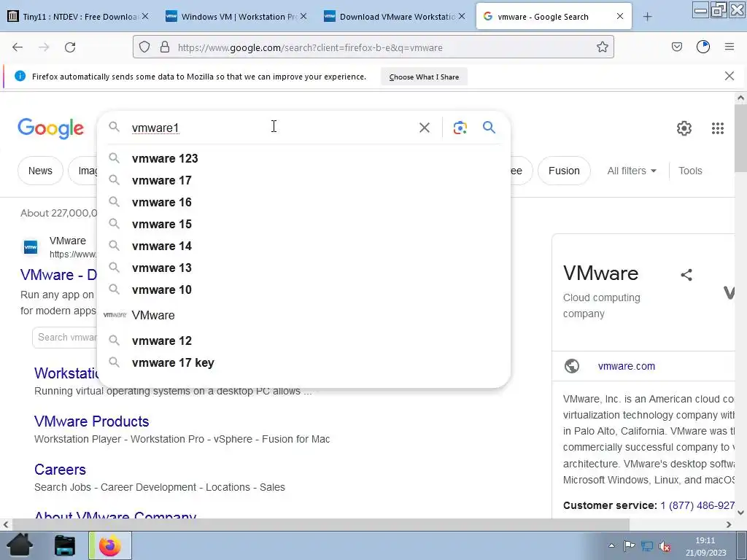Open Save to Pocket

point(676,47)
